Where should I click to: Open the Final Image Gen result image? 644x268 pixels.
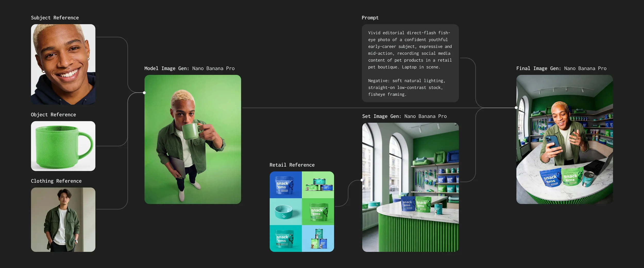(x=564, y=139)
